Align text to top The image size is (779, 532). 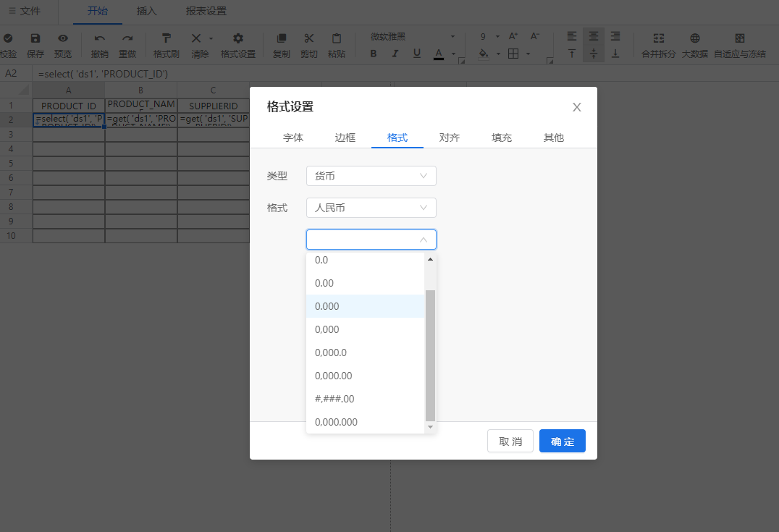click(x=572, y=53)
